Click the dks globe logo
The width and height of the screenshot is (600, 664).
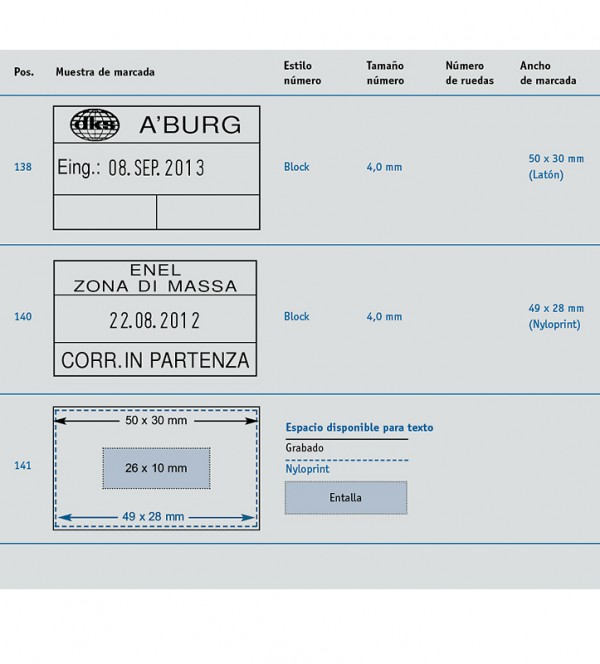[x=95, y=124]
